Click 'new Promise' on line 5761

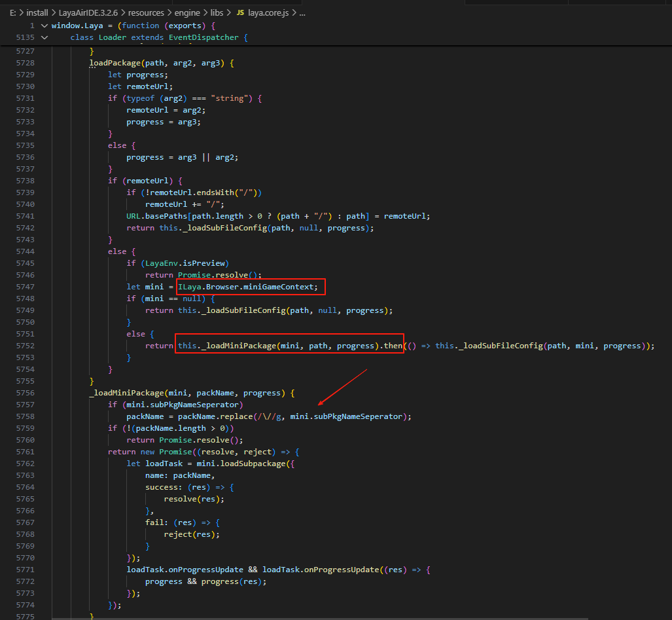[x=166, y=452]
